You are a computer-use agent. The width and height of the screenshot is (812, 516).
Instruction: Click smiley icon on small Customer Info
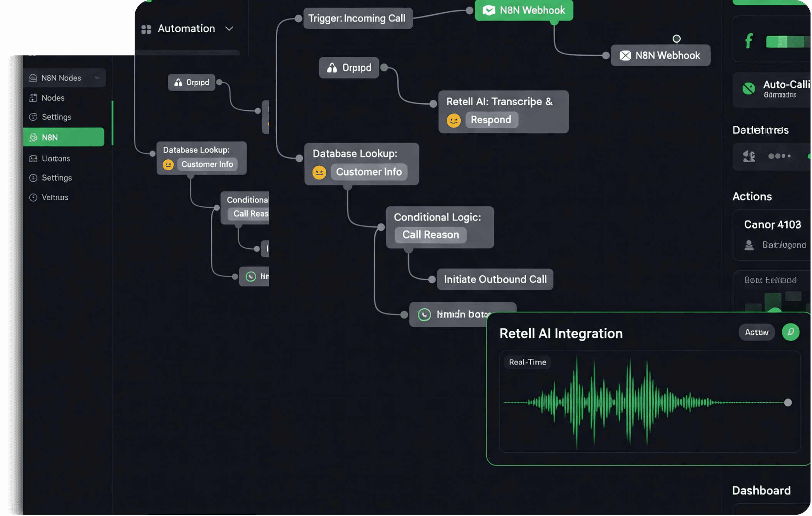[x=168, y=165]
